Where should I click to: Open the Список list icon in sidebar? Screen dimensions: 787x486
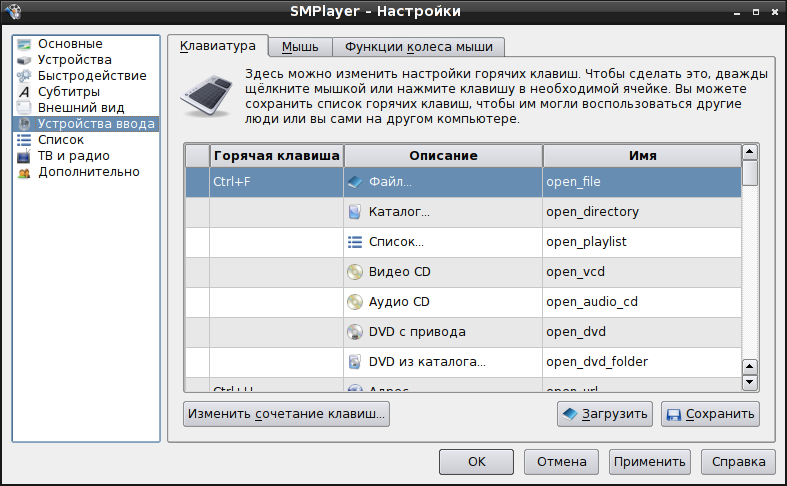click(x=24, y=140)
